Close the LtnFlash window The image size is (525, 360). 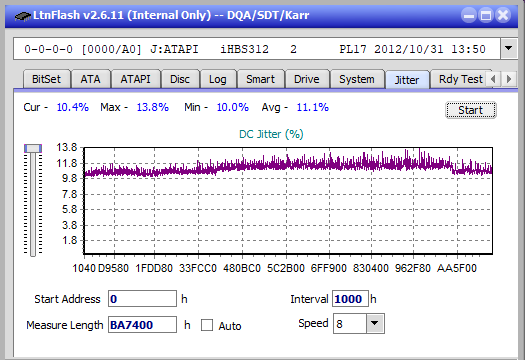tap(503, 15)
